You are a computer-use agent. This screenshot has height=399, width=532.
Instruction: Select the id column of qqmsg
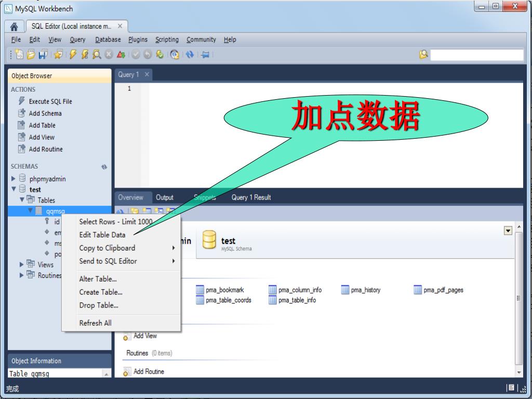[57, 221]
